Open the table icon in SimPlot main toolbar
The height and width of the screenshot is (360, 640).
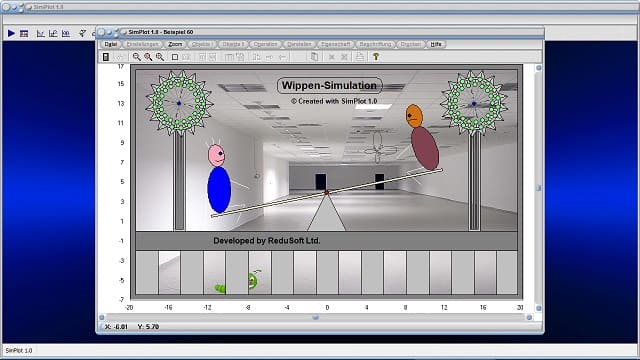(x=24, y=33)
